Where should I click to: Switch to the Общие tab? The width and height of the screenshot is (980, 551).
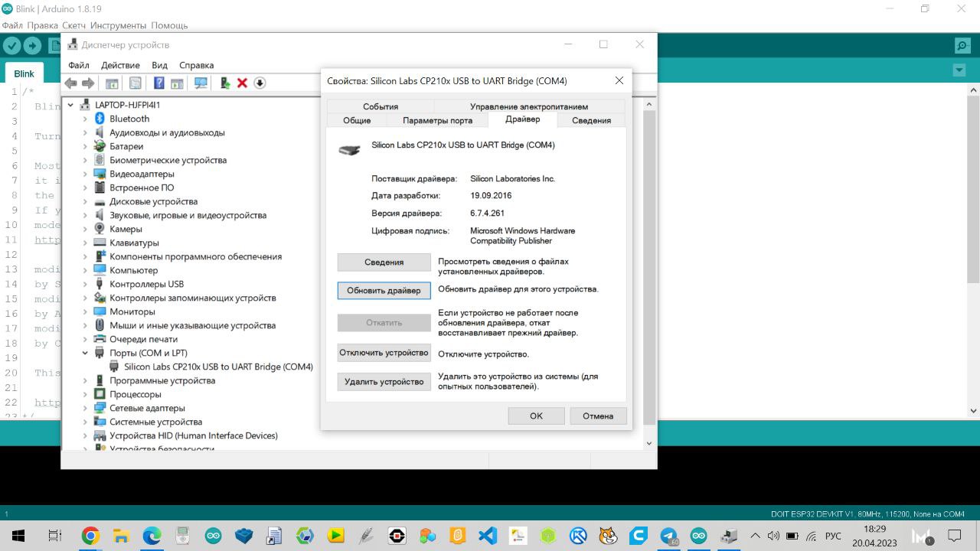click(357, 120)
